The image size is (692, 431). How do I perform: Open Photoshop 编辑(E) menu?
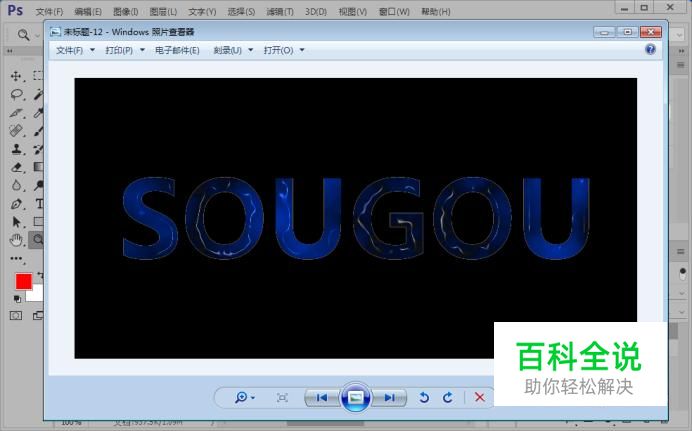click(88, 12)
